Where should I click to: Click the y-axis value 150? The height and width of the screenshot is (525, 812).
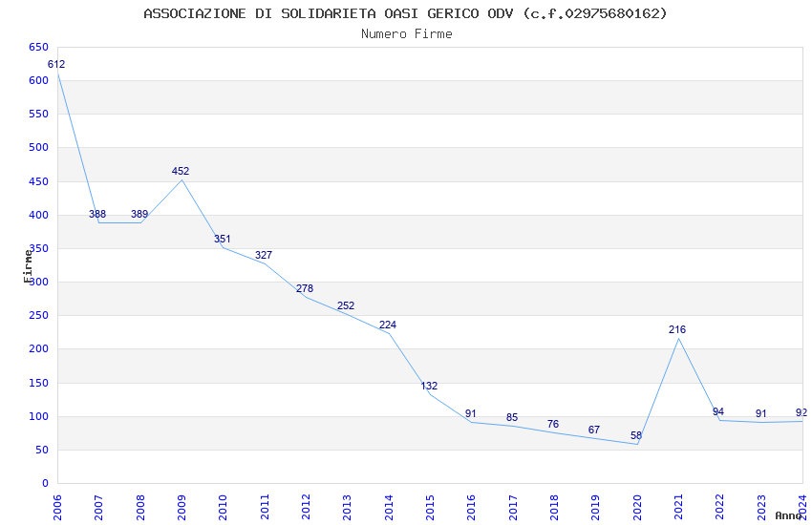[x=39, y=383]
